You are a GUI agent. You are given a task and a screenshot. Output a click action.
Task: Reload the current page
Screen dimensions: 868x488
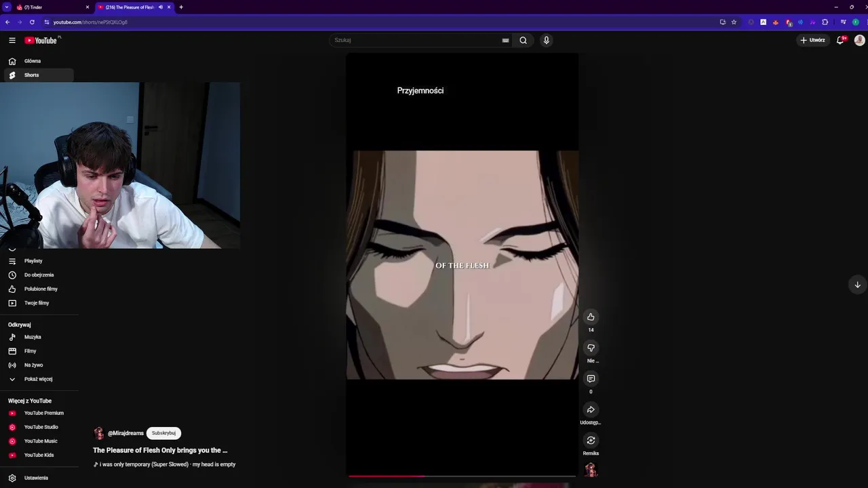click(x=32, y=22)
